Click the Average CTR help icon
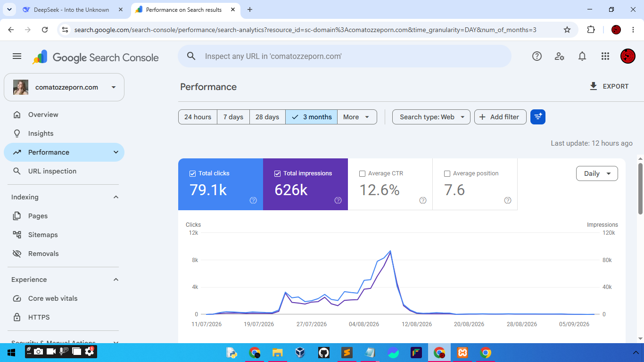This screenshot has height=362, width=644. coord(423,200)
